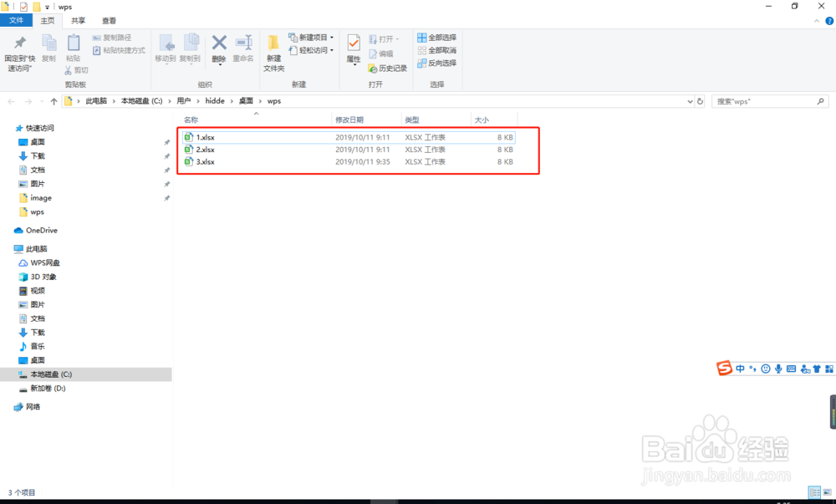Select the file 1.xlsx

coord(349,137)
